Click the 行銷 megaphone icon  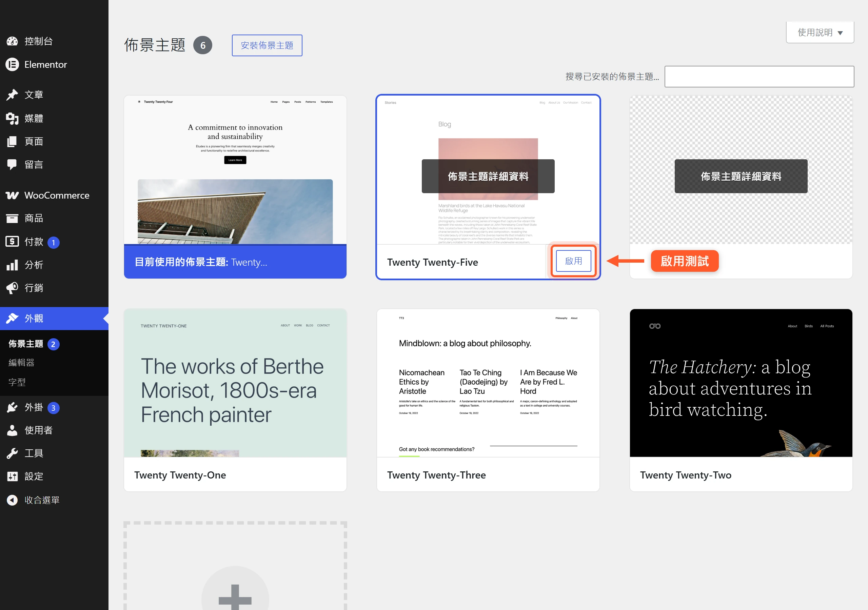[x=12, y=288]
